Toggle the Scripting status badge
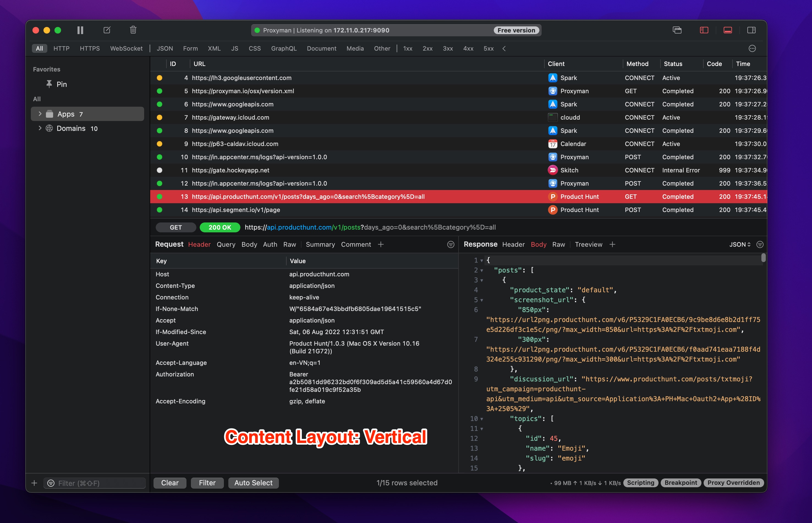Viewport: 812px width, 523px height. click(x=640, y=483)
